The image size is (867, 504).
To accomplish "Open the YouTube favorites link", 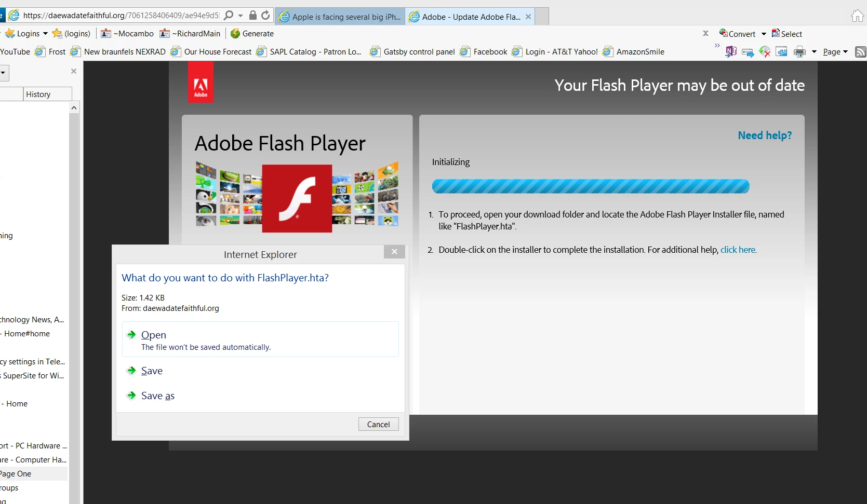I will click(15, 52).
